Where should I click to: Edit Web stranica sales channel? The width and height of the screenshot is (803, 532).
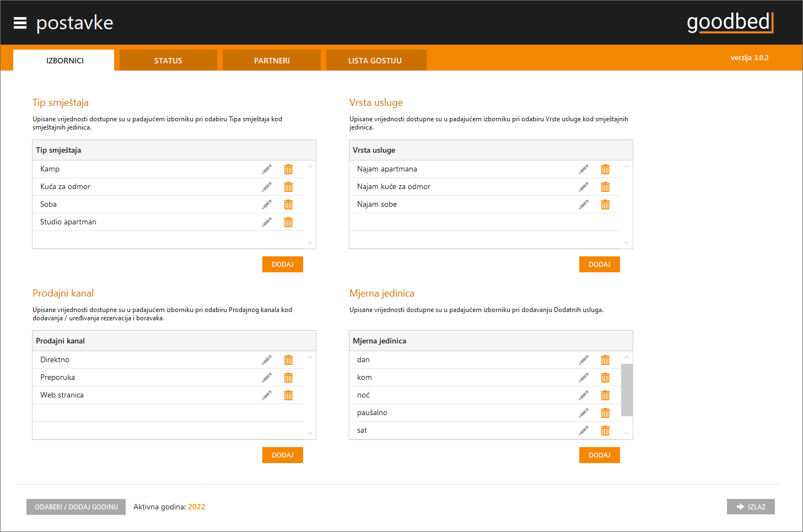267,395
